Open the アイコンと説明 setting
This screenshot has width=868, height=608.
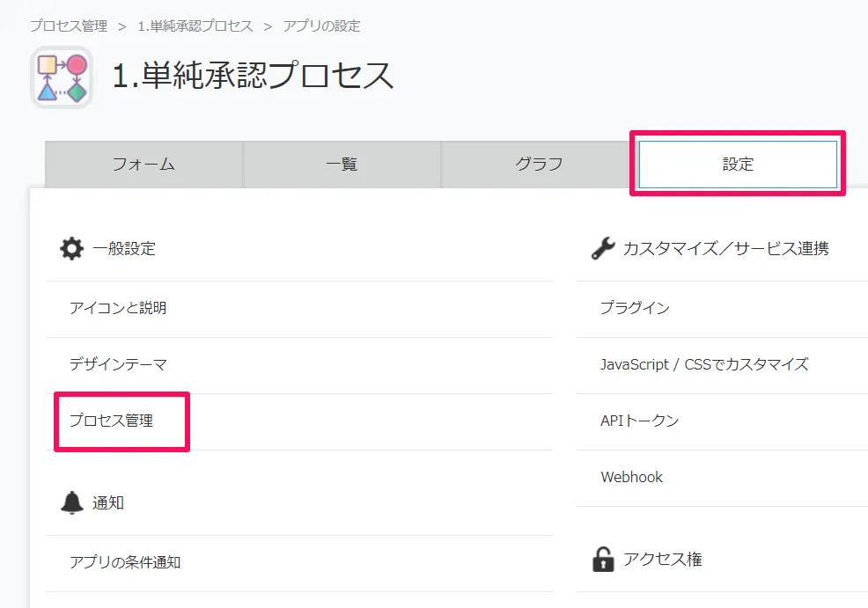click(x=118, y=308)
